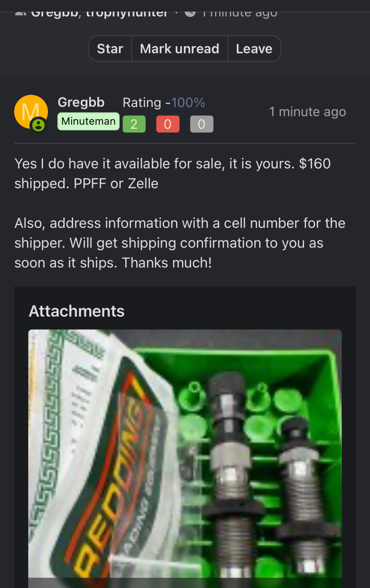
Task: Open the gray neutral feedback count
Action: coord(202,124)
